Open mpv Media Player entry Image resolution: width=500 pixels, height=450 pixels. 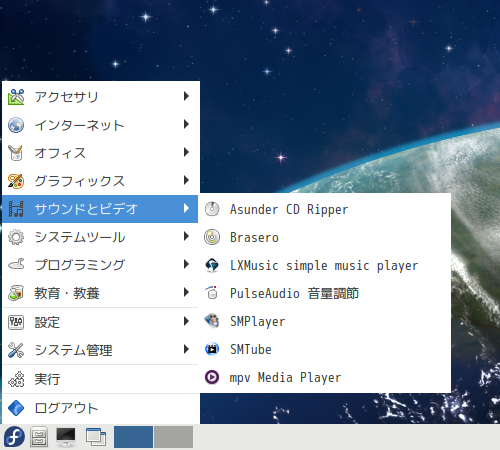coord(325,377)
